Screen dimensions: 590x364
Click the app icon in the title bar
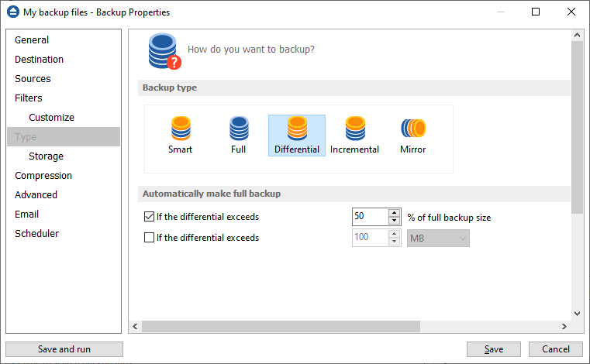(x=13, y=12)
